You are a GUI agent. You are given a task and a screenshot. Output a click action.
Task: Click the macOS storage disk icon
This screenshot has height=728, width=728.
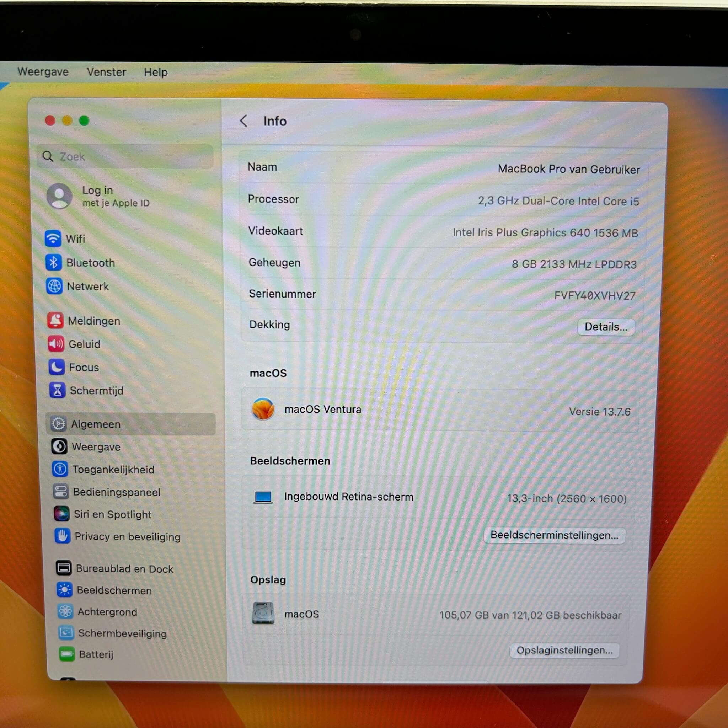pos(263,613)
